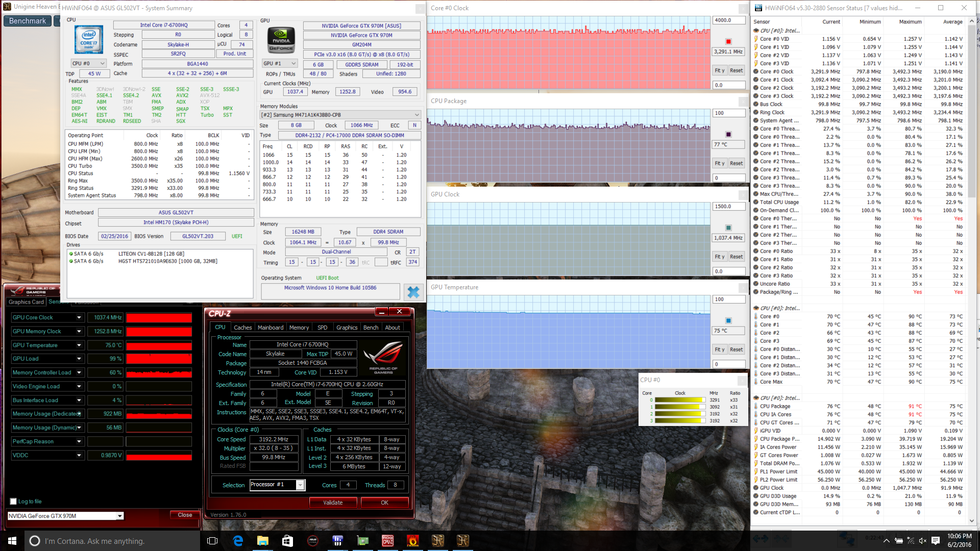Click the Furmark flame taskbar icon
This screenshot has height=551, width=980.
click(413, 541)
